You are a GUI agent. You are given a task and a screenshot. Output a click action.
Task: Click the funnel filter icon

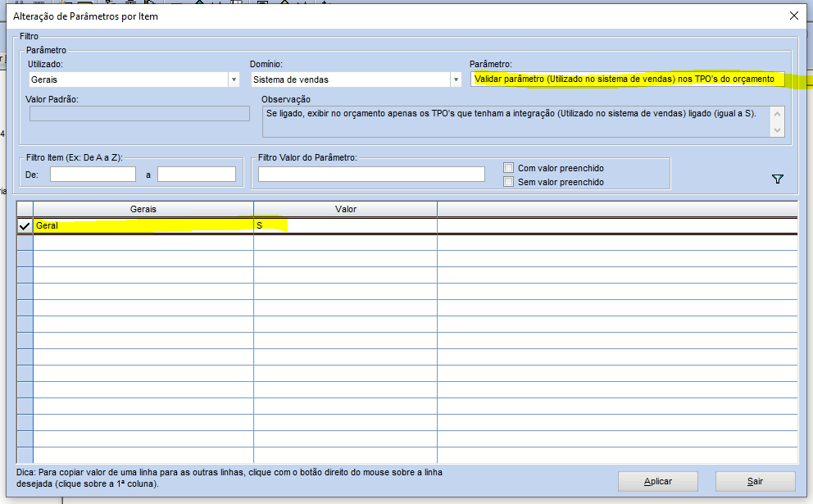(x=778, y=179)
